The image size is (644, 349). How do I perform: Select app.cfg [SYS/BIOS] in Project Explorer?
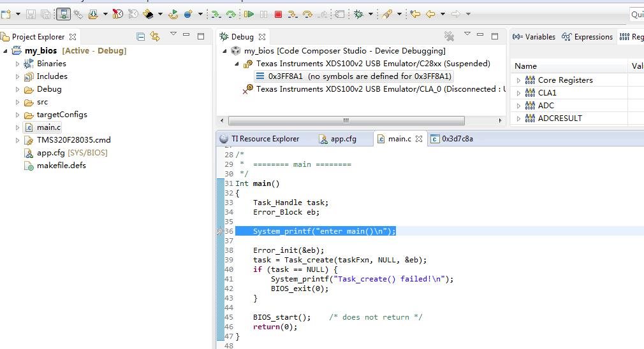(66, 153)
